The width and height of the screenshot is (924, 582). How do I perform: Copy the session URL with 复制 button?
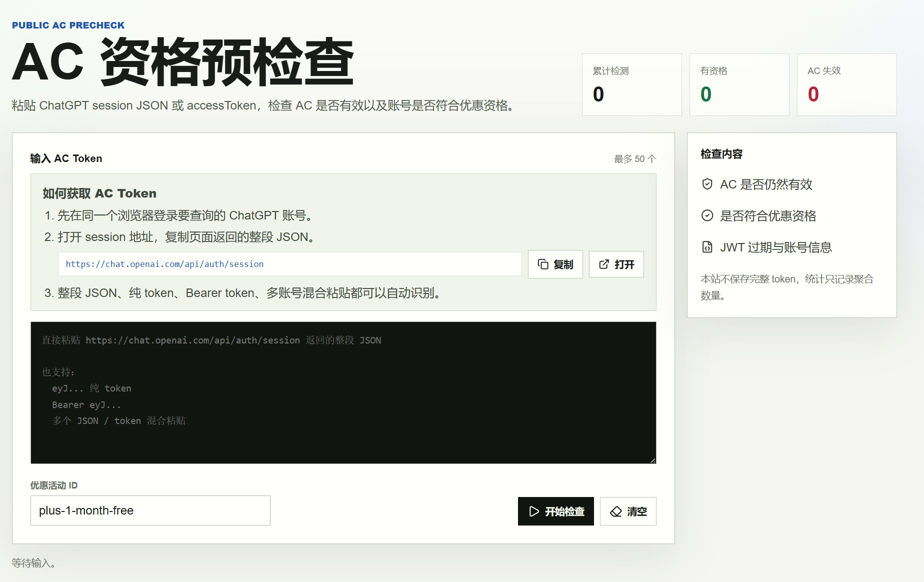pyautogui.click(x=555, y=264)
